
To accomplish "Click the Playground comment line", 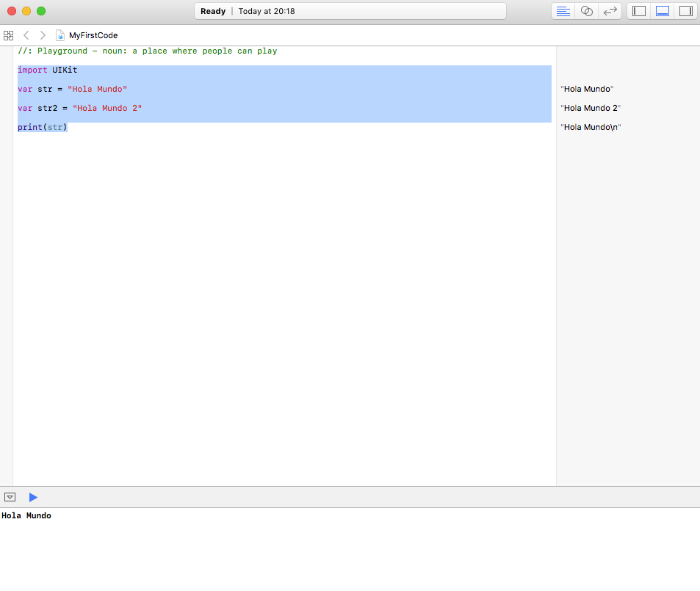I will pyautogui.click(x=148, y=51).
